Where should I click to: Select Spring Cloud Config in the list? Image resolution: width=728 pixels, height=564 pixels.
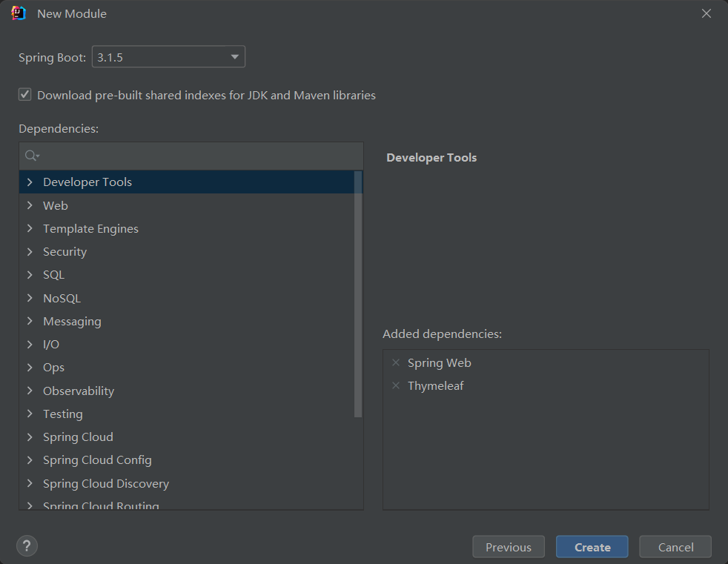(x=97, y=460)
